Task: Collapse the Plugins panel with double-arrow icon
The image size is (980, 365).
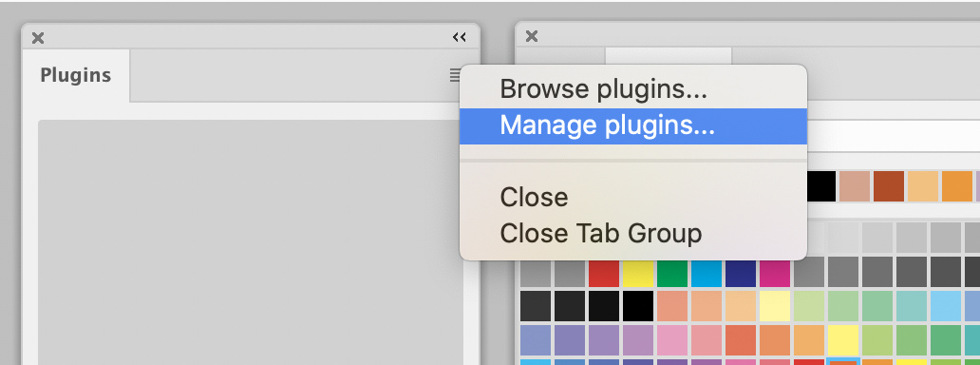Action: (x=460, y=38)
